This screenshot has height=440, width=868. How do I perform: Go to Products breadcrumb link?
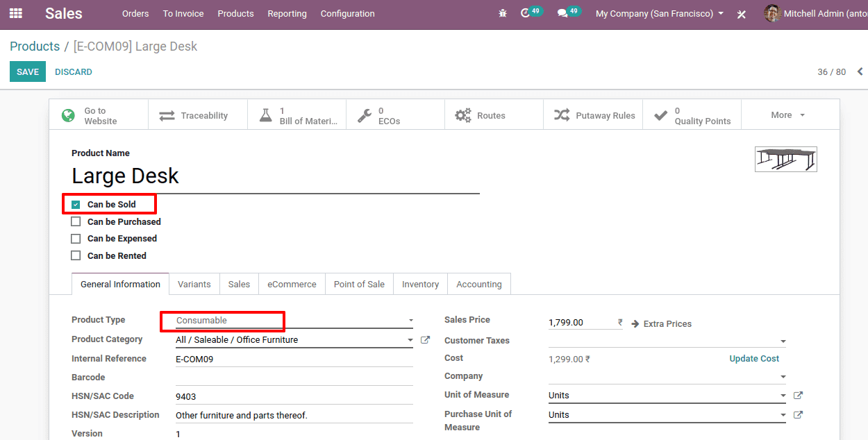35,46
